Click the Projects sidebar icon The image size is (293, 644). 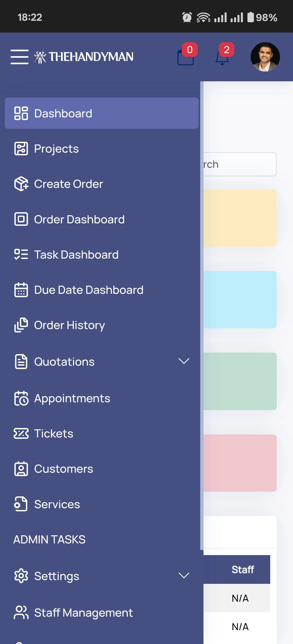[21, 149]
